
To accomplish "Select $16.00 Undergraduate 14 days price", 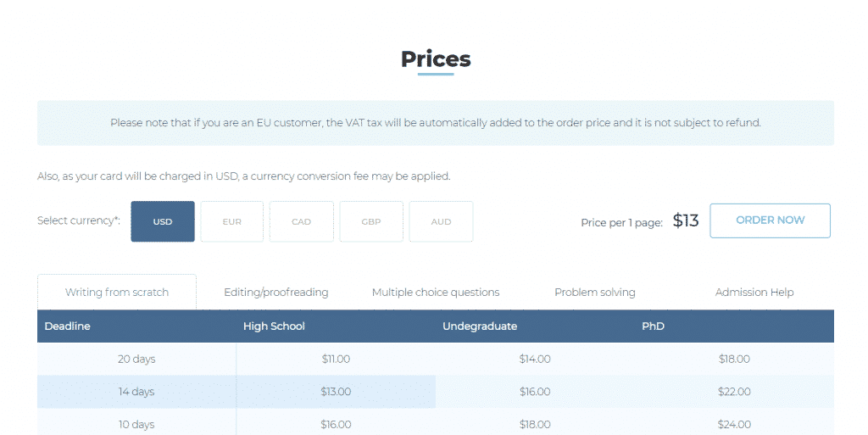I will (x=535, y=391).
